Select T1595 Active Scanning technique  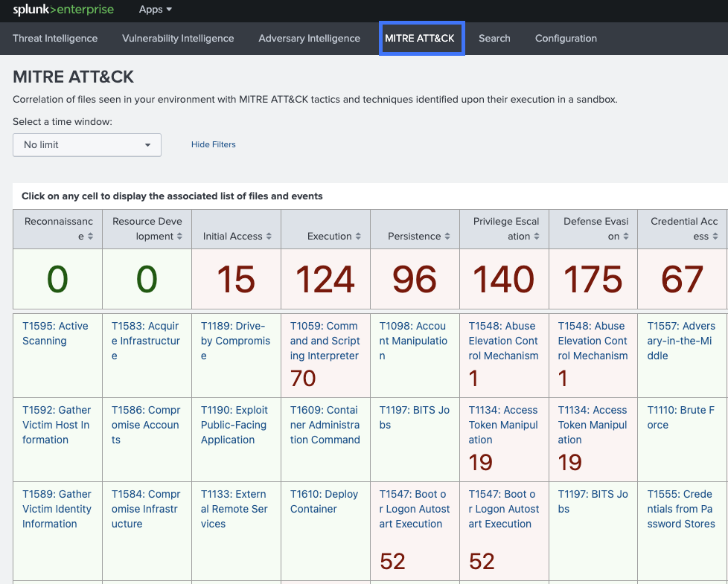pyautogui.click(x=55, y=333)
